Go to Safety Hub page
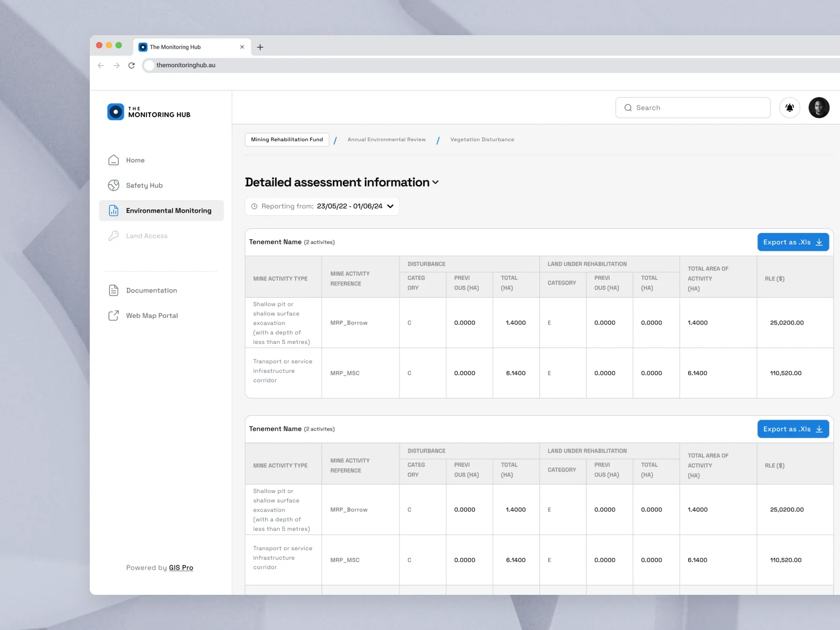The height and width of the screenshot is (630, 840). pos(144,185)
